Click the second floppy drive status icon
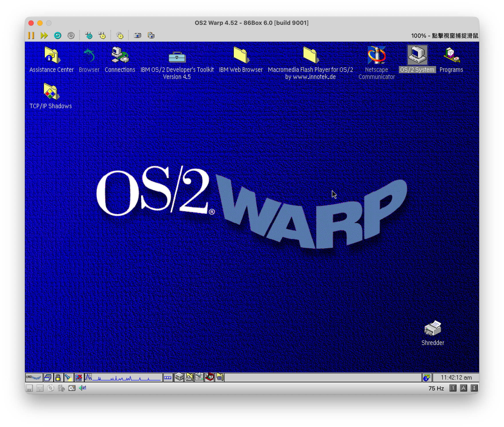Image resolution: width=504 pixels, height=427 pixels. point(40,388)
